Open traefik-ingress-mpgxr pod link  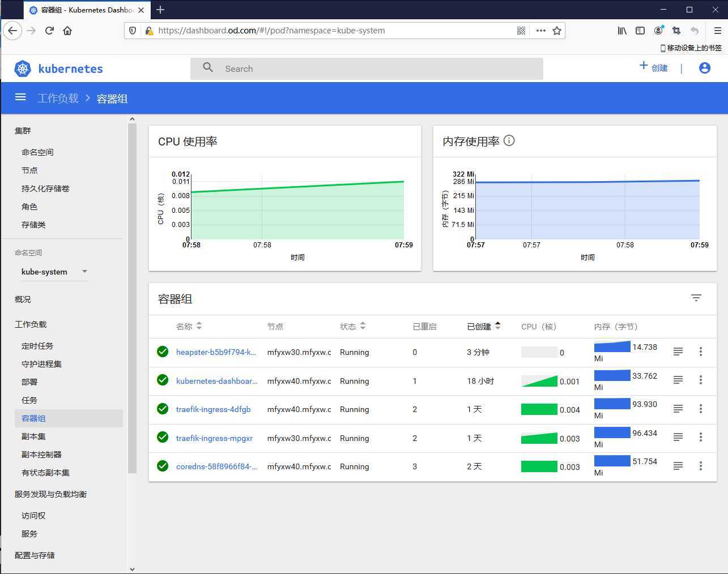click(214, 438)
